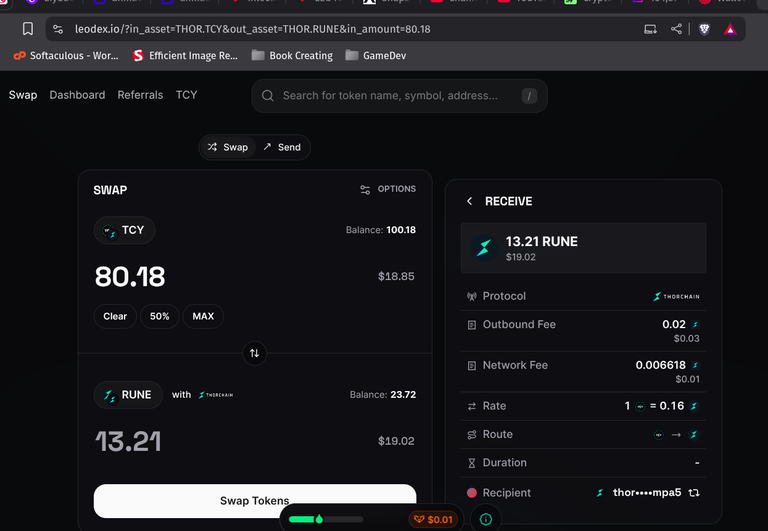Click the orange $0.01 badge
Screen dimensions: 768x531
coord(433,519)
